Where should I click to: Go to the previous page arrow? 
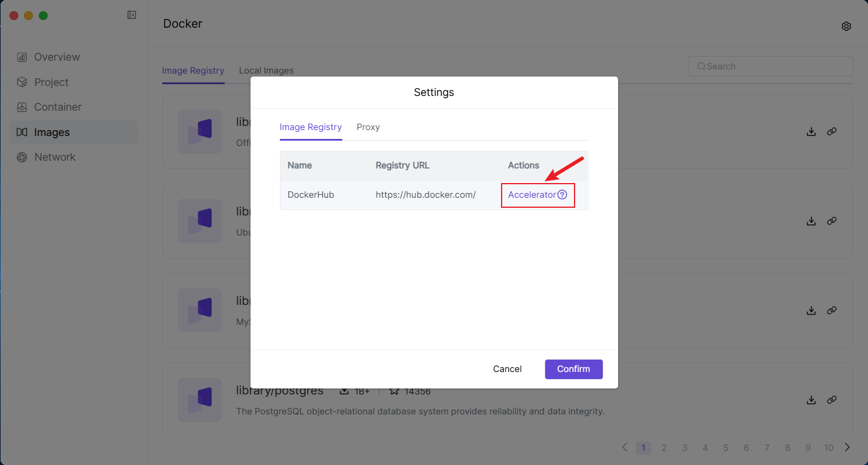(x=625, y=447)
